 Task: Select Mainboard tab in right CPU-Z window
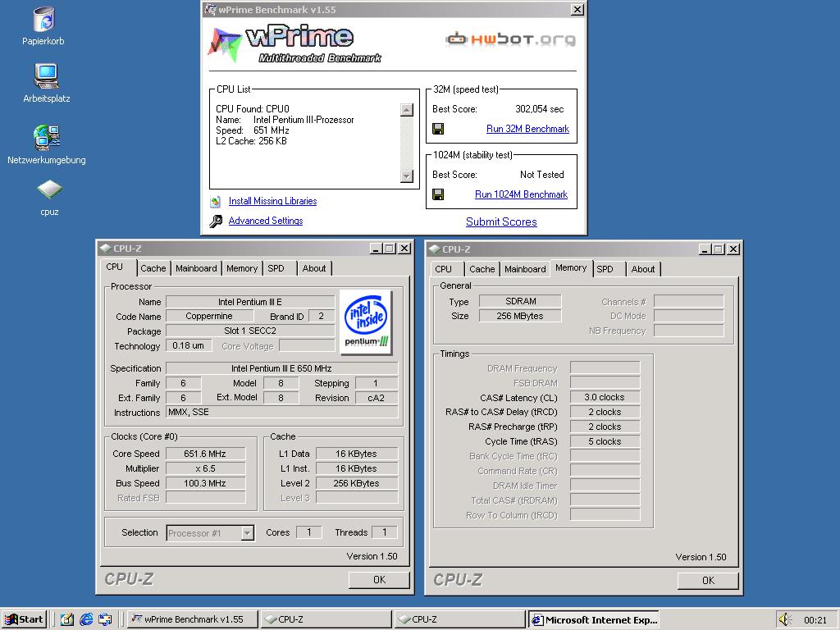pyautogui.click(x=525, y=269)
